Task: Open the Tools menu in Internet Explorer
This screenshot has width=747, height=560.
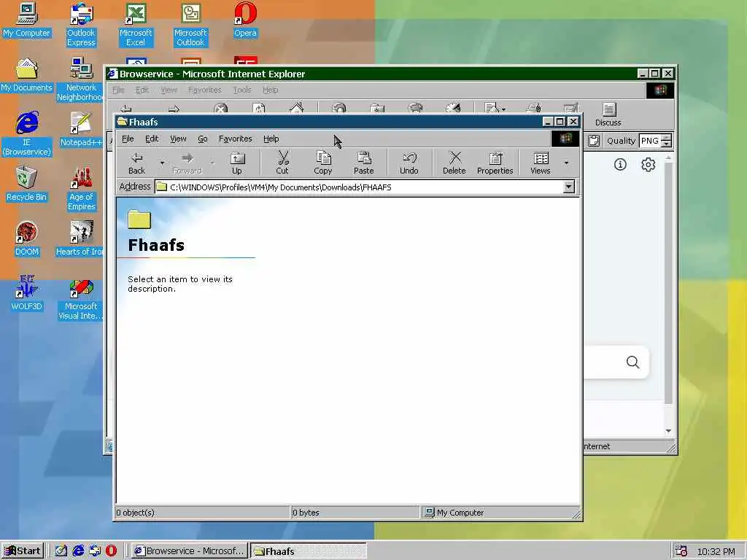Action: click(x=242, y=90)
